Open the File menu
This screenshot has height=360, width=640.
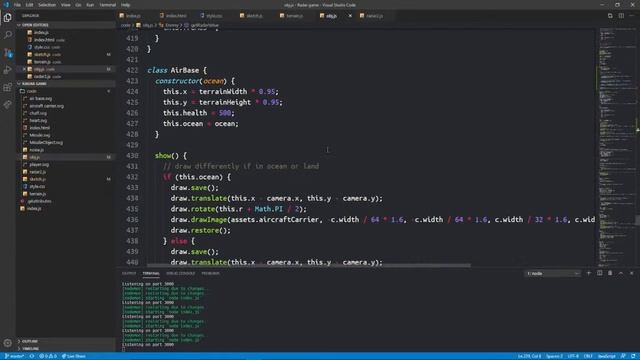(17, 5)
